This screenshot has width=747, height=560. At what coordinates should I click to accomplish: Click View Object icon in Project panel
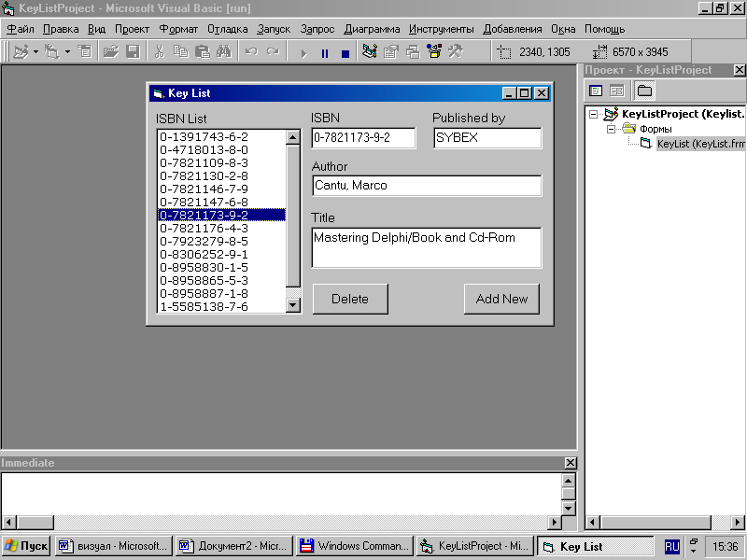click(616, 91)
